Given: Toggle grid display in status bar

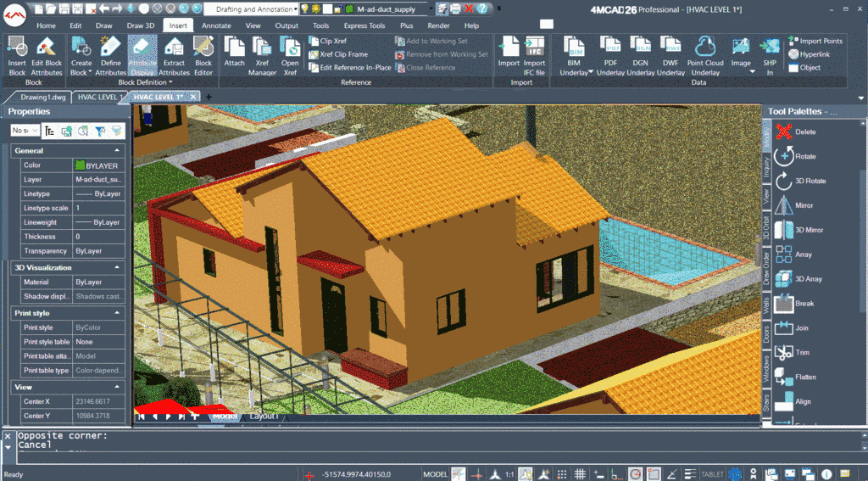Looking at the screenshot, I should point(581,474).
